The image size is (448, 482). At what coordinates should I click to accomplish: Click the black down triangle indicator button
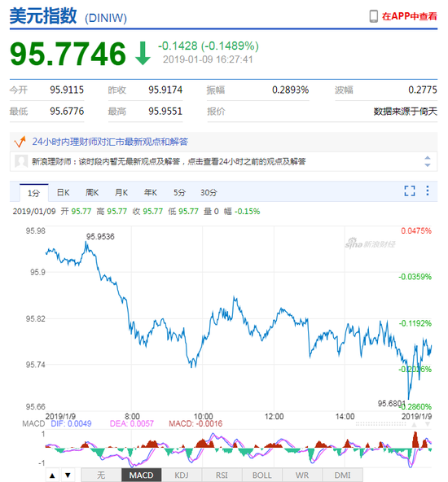pyautogui.click(x=68, y=475)
